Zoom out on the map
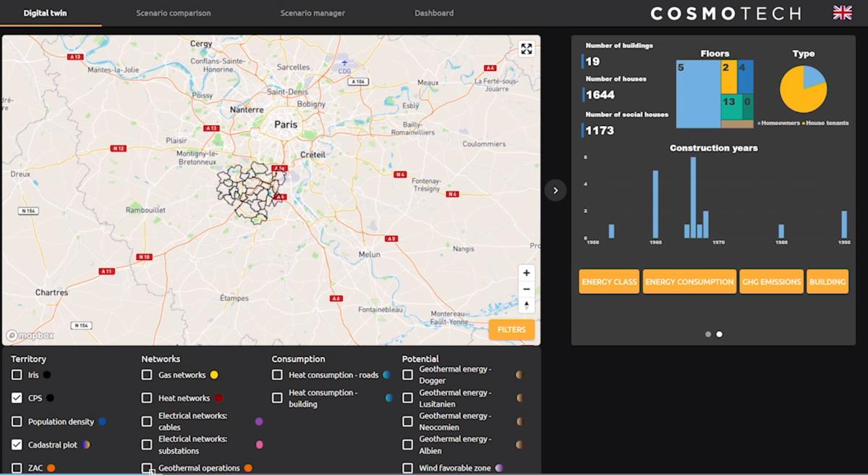 point(527,289)
